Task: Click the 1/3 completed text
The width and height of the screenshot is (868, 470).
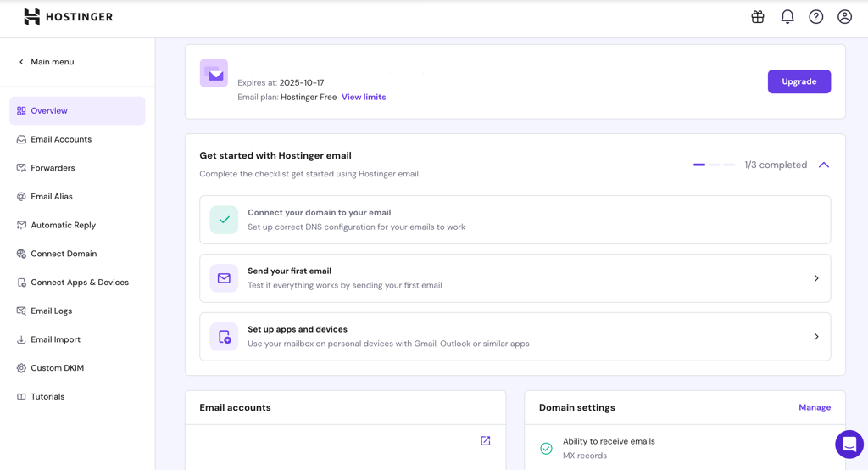Action: point(776,165)
